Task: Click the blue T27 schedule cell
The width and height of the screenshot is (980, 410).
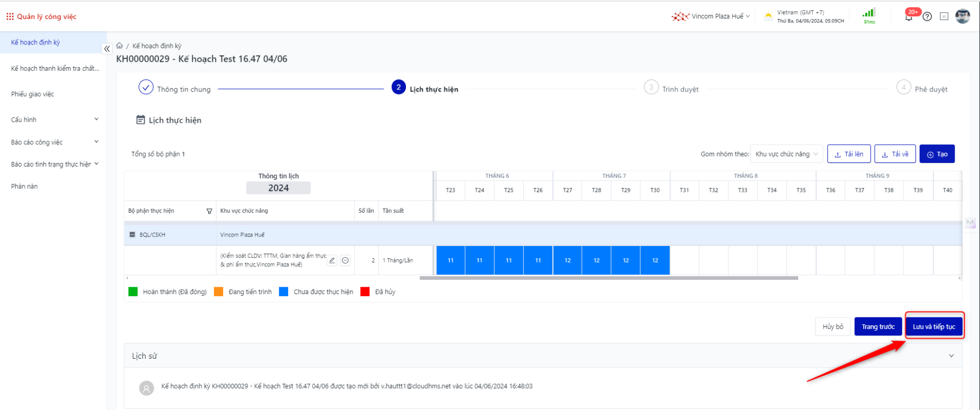Action: click(x=567, y=260)
